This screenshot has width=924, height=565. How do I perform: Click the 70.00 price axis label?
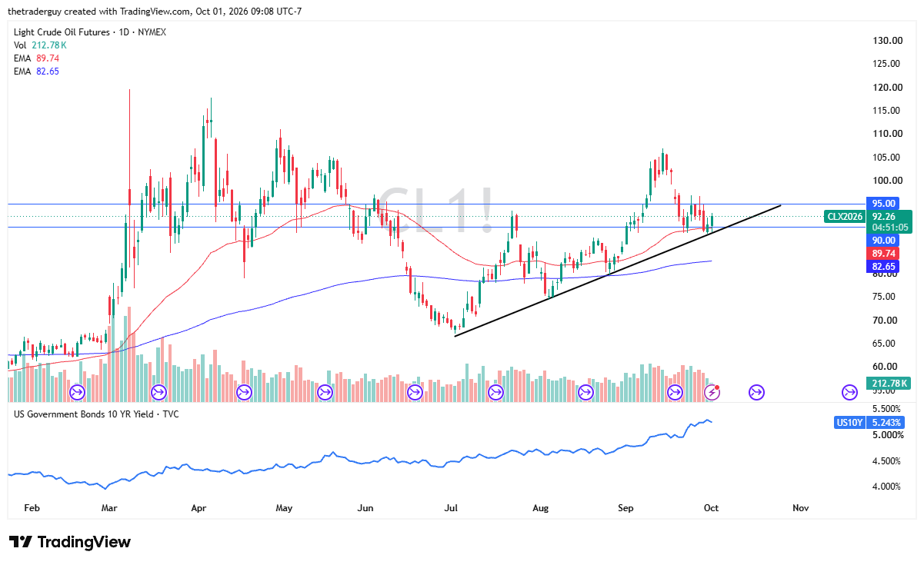(x=884, y=321)
